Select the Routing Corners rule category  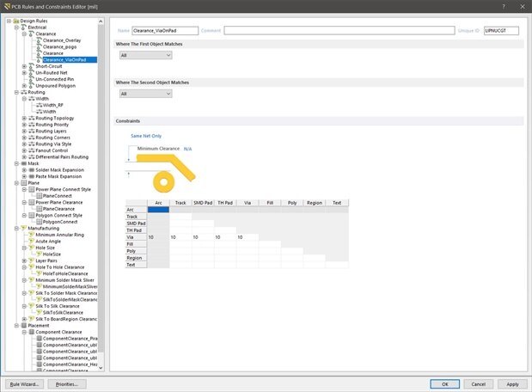click(x=53, y=138)
